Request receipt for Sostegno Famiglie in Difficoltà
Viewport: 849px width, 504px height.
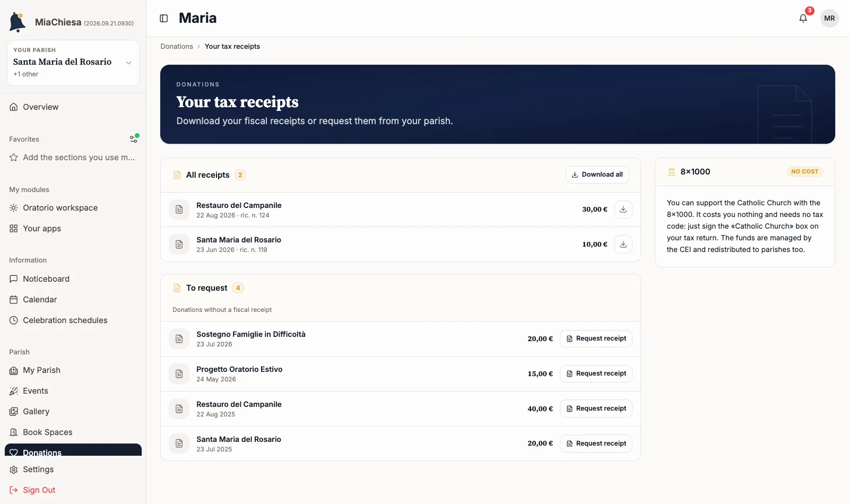pos(596,338)
